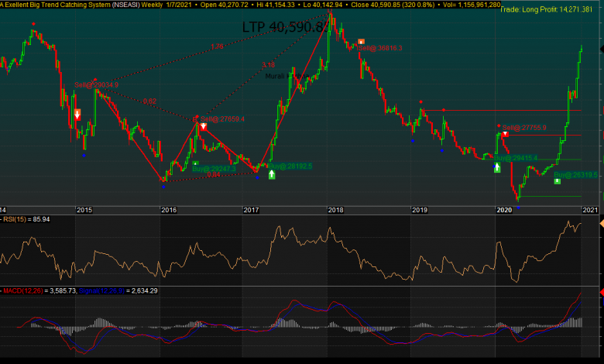604x364 pixels.
Task: Click the sell arrow icon beside Sell@27659.4
Action: pyautogui.click(x=204, y=127)
